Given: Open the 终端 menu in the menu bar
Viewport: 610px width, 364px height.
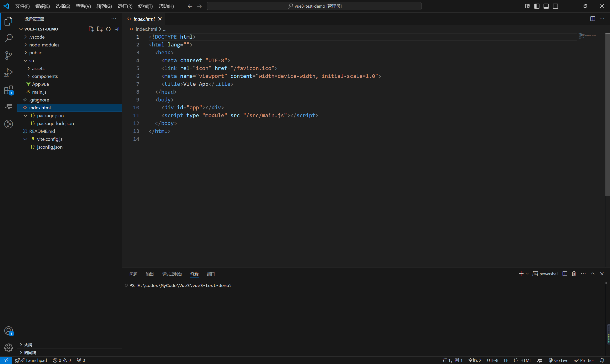Looking at the screenshot, I should click(145, 6).
